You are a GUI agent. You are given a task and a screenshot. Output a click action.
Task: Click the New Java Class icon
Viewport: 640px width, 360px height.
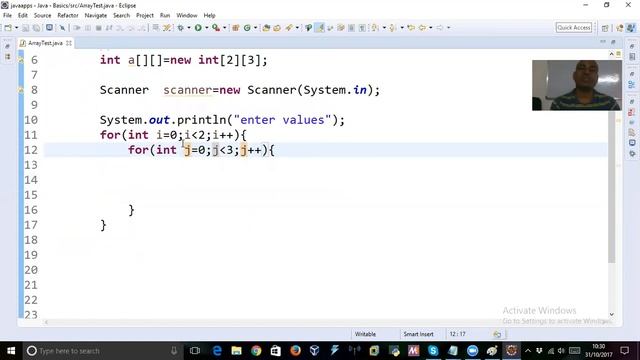247,28
